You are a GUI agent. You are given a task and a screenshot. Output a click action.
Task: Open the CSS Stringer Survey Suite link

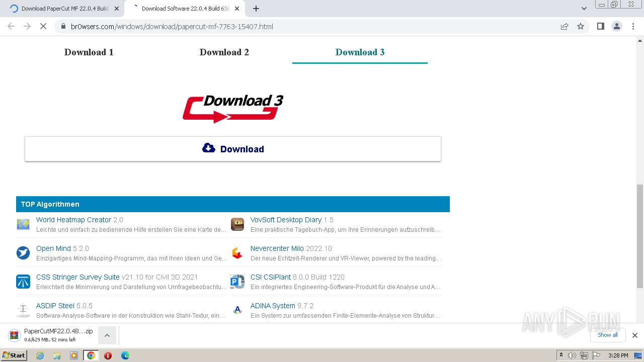78,277
